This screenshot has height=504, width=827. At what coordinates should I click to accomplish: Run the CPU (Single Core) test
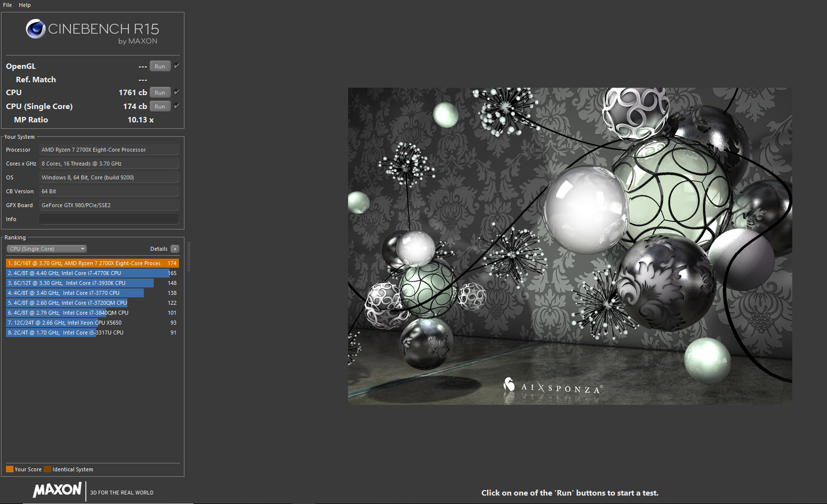point(160,106)
